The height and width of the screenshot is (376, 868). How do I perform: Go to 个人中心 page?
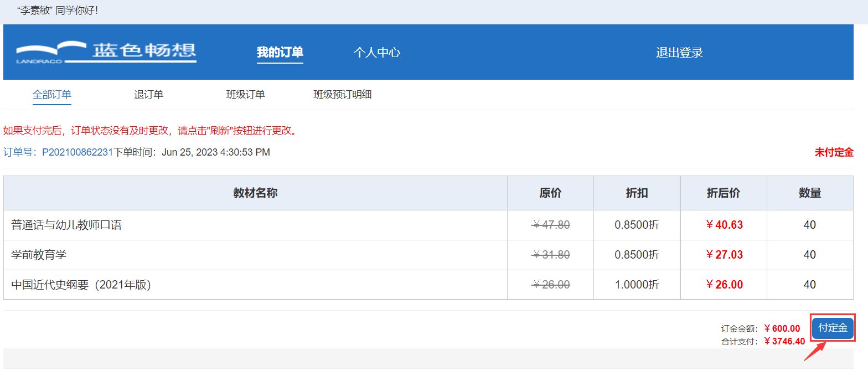(376, 53)
